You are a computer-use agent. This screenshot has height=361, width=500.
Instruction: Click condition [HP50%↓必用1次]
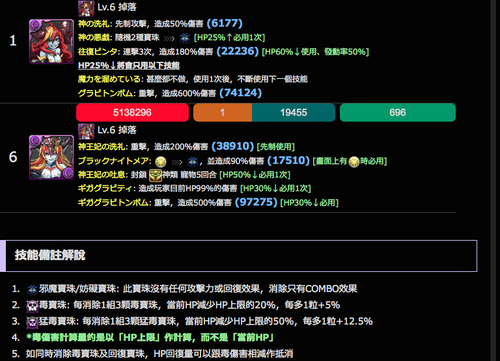255,175
